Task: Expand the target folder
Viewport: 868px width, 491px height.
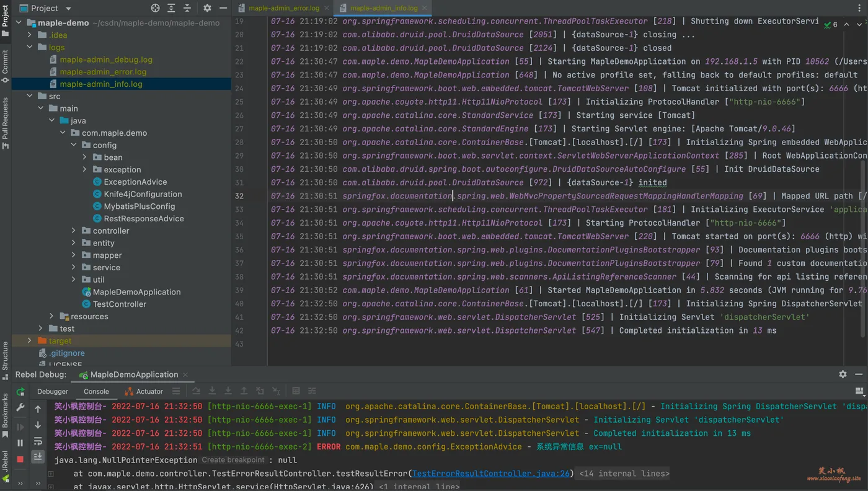Action: (x=30, y=341)
